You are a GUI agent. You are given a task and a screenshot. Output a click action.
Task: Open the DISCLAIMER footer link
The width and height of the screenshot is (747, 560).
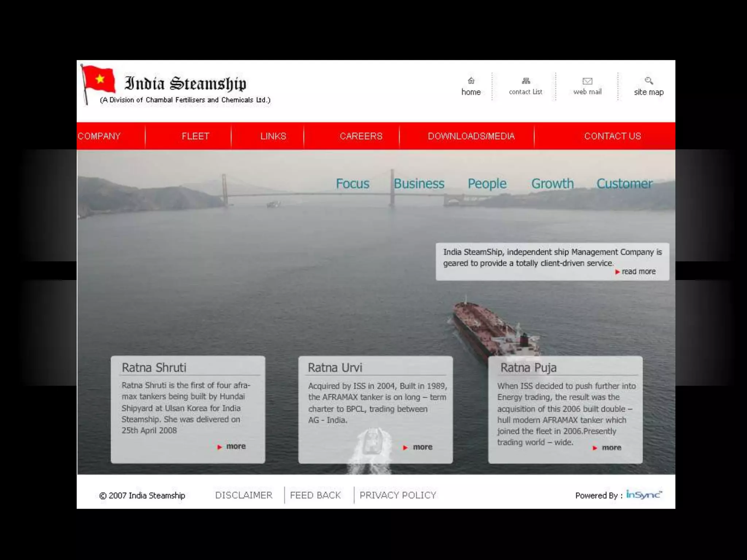[244, 495]
